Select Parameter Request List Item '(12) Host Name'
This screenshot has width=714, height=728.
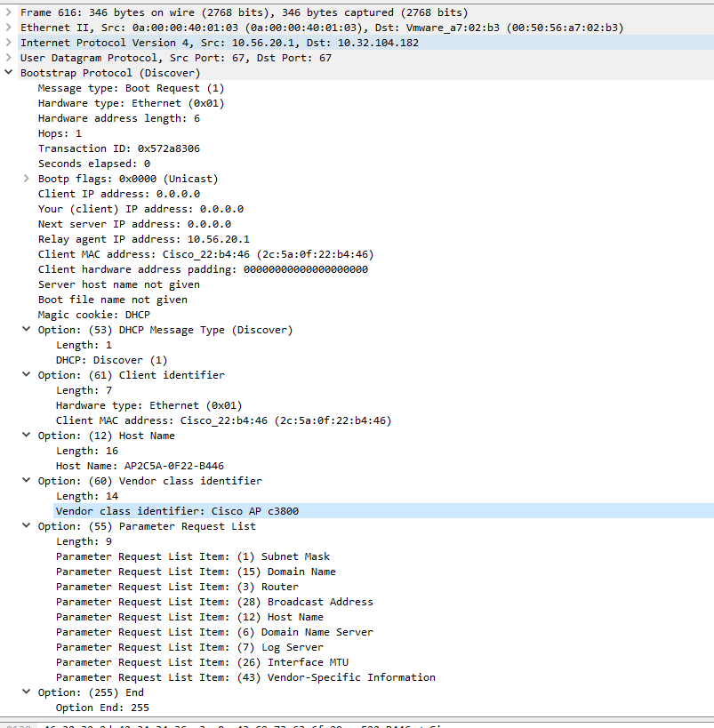click(189, 617)
